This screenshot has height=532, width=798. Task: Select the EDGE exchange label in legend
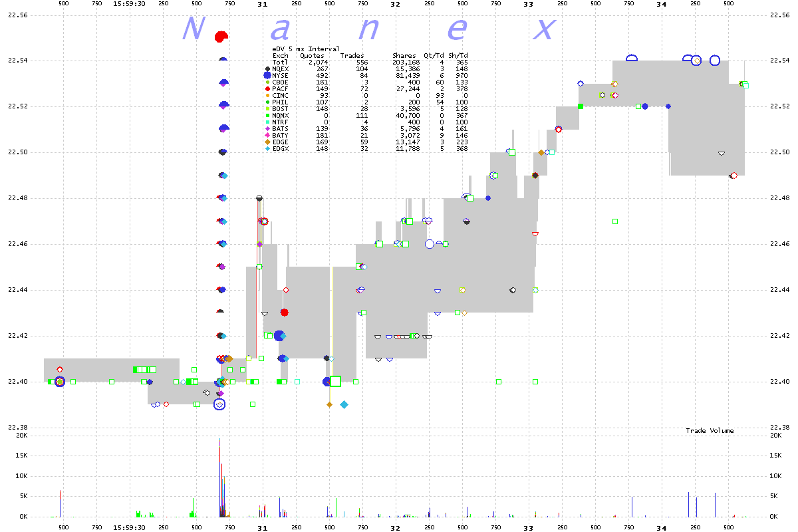(280, 142)
